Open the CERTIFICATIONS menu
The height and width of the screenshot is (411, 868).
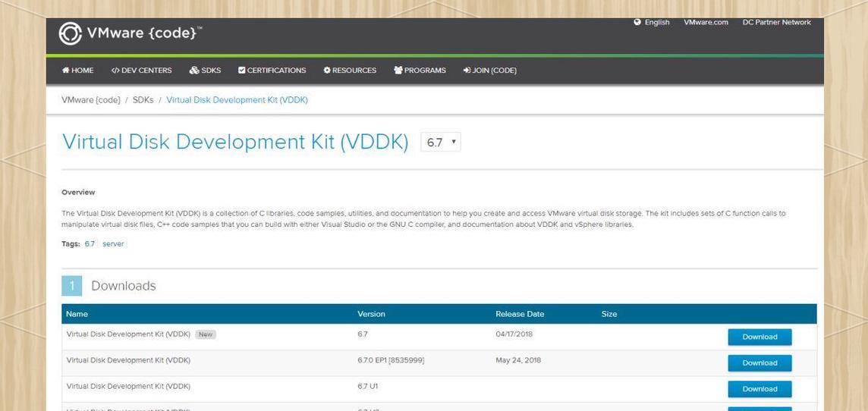272,71
